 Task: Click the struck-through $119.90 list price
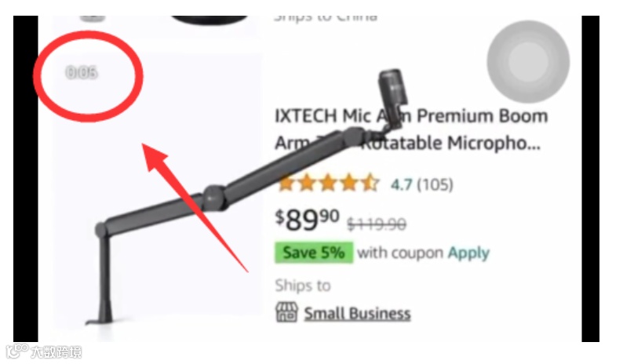(377, 224)
